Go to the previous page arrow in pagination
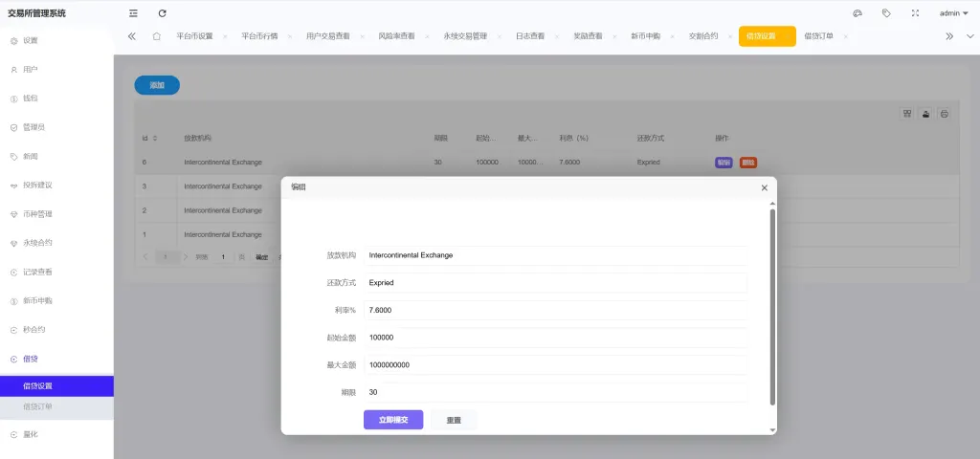 click(x=145, y=256)
